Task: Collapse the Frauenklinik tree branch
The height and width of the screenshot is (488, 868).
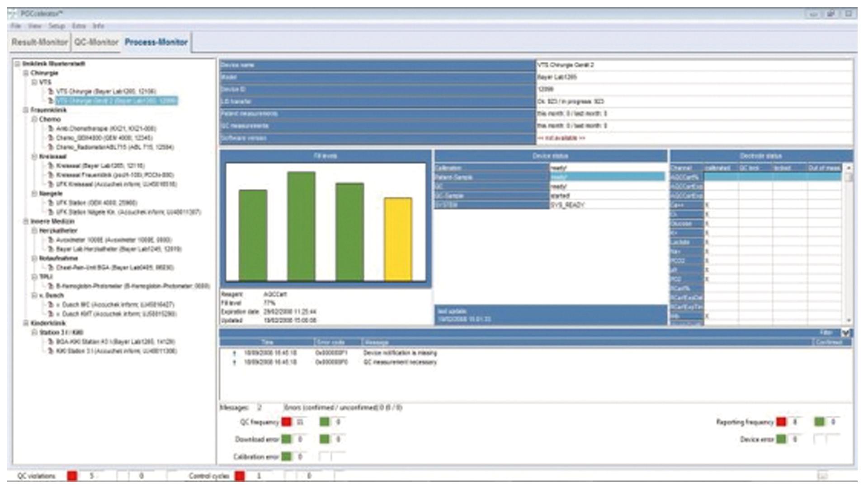Action: [26, 110]
